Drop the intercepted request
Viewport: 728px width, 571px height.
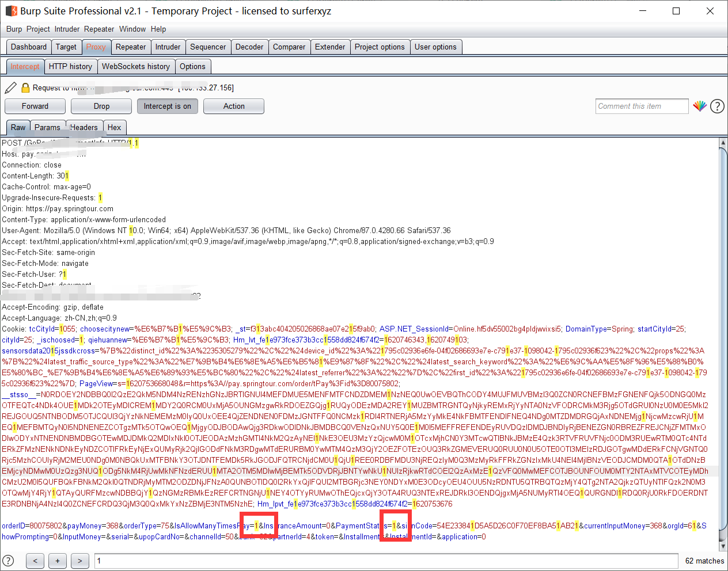(x=101, y=106)
